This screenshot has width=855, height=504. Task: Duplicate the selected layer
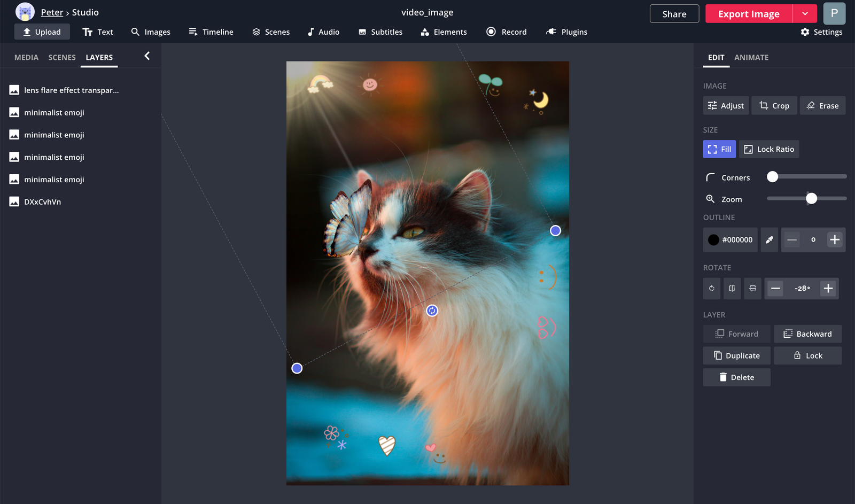(x=736, y=355)
